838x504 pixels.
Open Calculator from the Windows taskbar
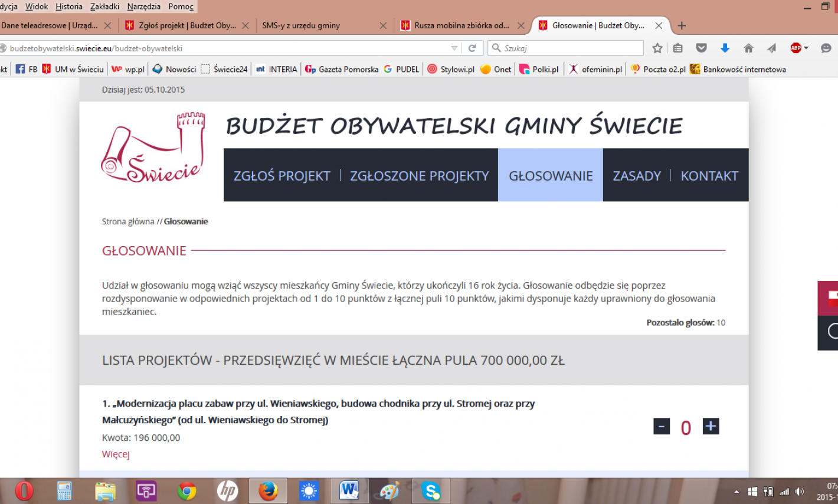point(64,491)
